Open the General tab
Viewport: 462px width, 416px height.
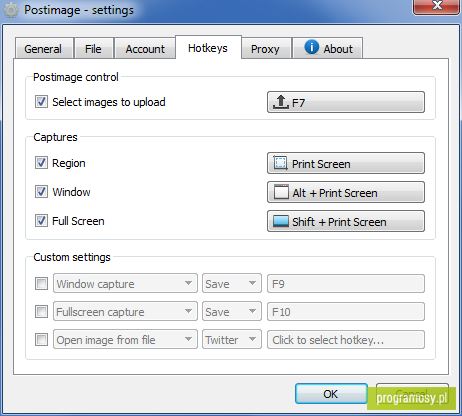coord(44,49)
